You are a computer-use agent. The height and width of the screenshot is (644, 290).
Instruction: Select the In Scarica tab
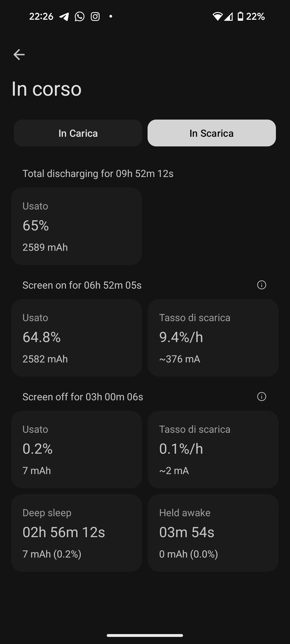[212, 133]
